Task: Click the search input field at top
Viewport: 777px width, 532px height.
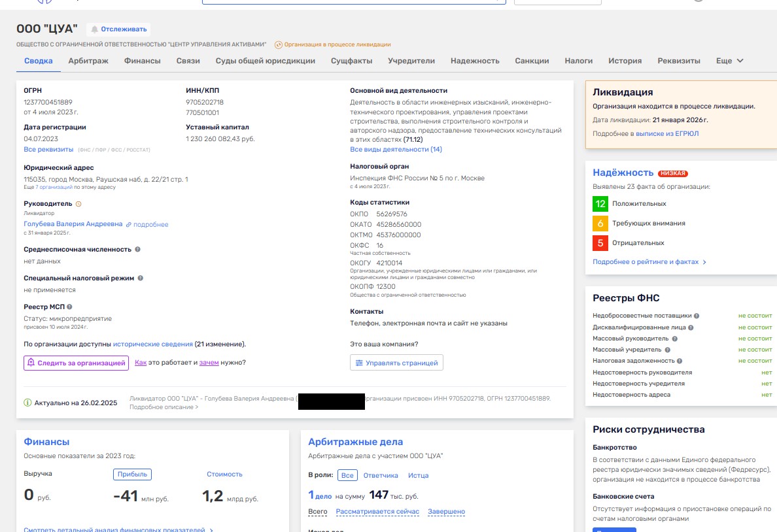Action: click(x=354, y=2)
